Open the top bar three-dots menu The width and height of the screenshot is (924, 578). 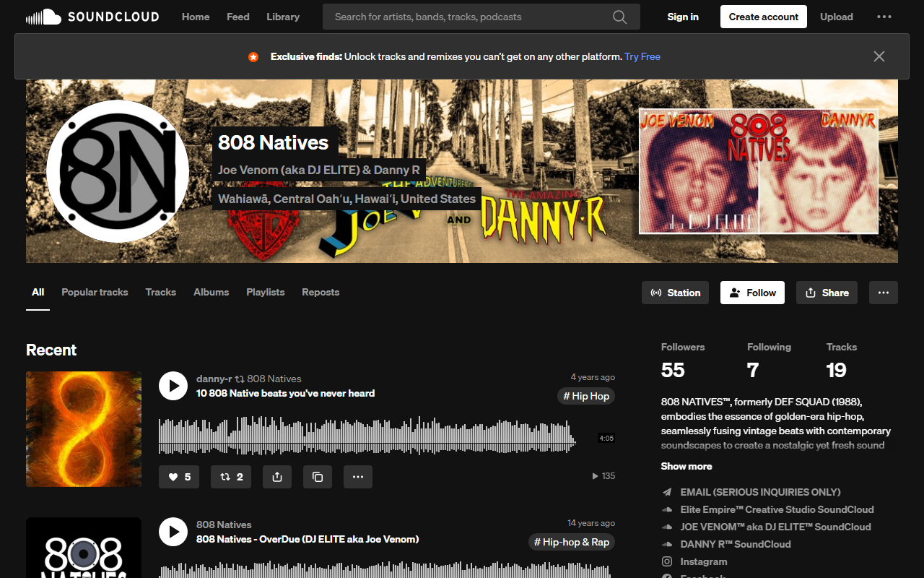pyautogui.click(x=884, y=17)
